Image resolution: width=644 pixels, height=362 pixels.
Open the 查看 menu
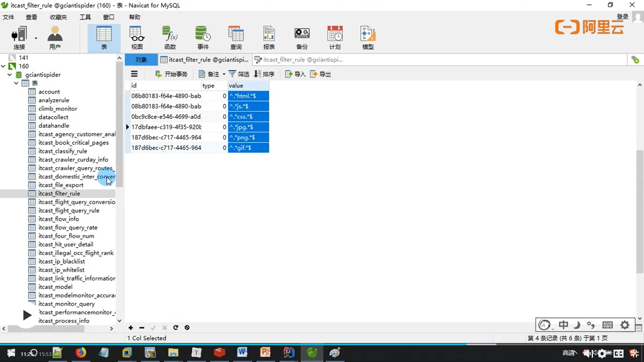(x=31, y=17)
